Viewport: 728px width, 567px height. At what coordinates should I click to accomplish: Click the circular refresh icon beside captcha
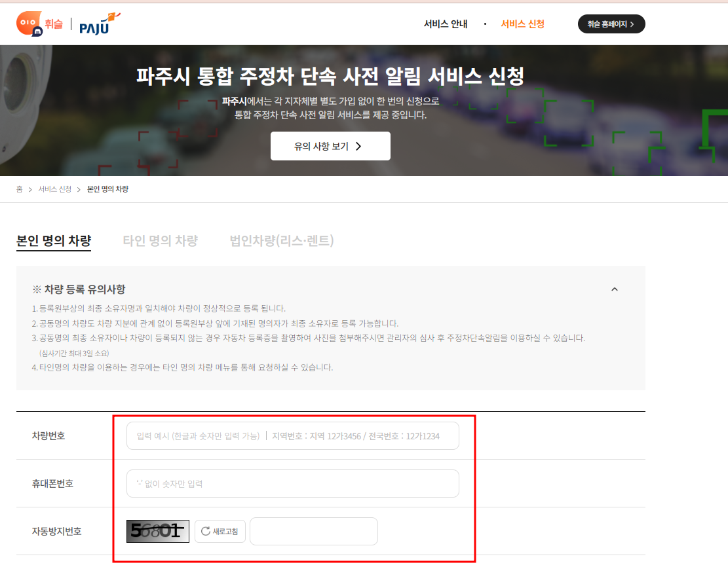[205, 531]
